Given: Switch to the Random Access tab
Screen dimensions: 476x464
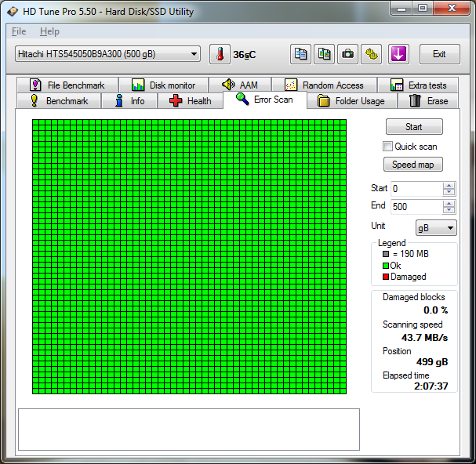Looking at the screenshot, I should tap(324, 85).
